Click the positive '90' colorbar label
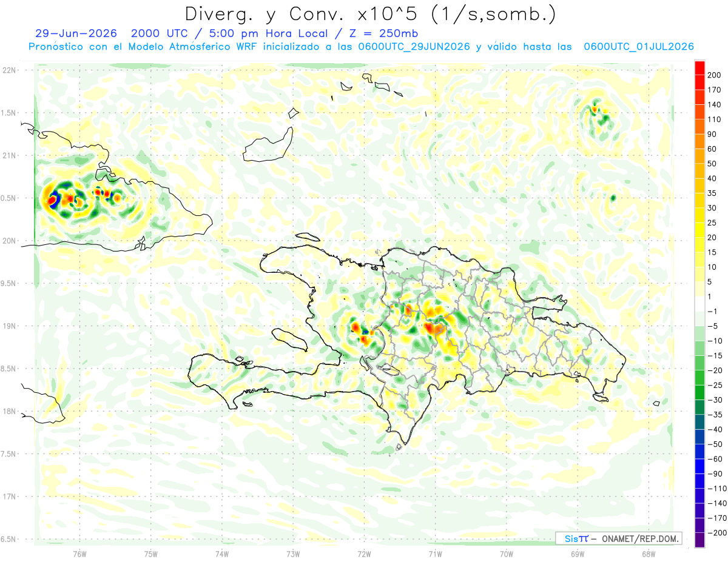Screen dimensions: 728x562 (x=712, y=134)
